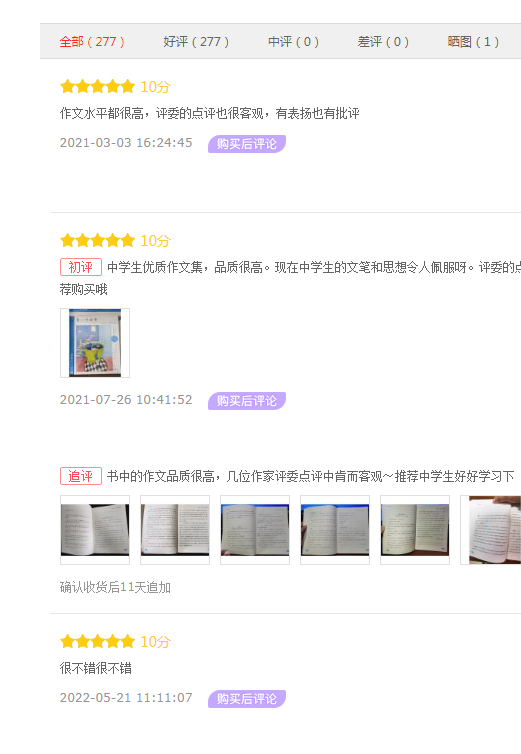This screenshot has width=521, height=754.
Task: Click the star rating above 很不错很不错
Action: tap(98, 641)
